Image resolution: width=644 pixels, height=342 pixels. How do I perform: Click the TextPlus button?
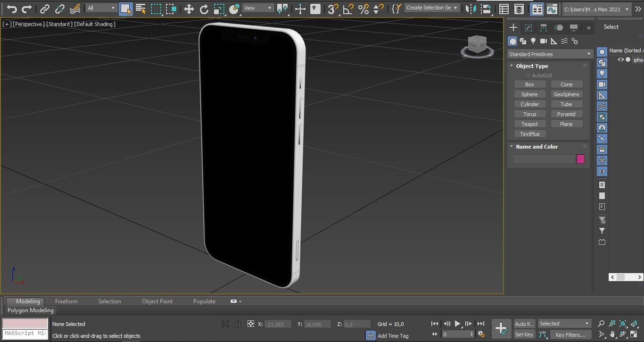tap(529, 134)
